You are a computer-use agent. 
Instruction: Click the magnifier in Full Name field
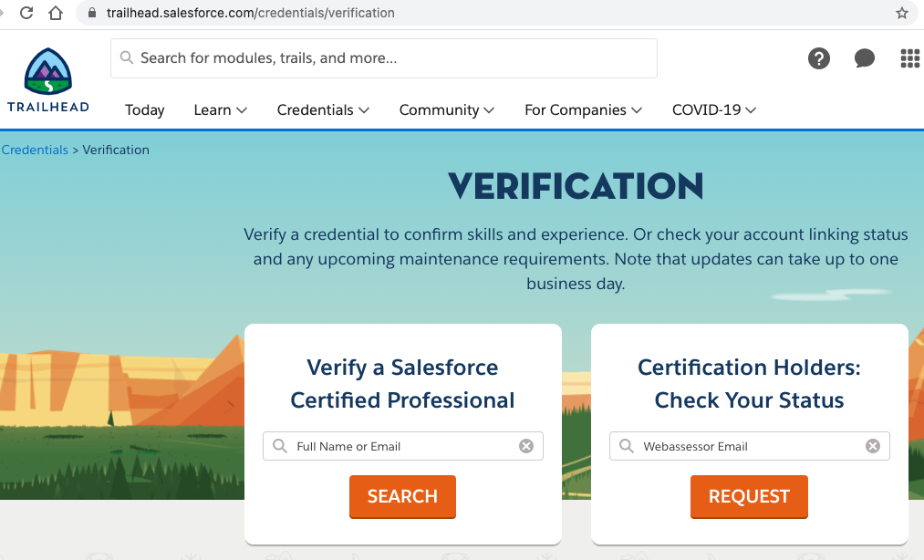click(x=280, y=446)
